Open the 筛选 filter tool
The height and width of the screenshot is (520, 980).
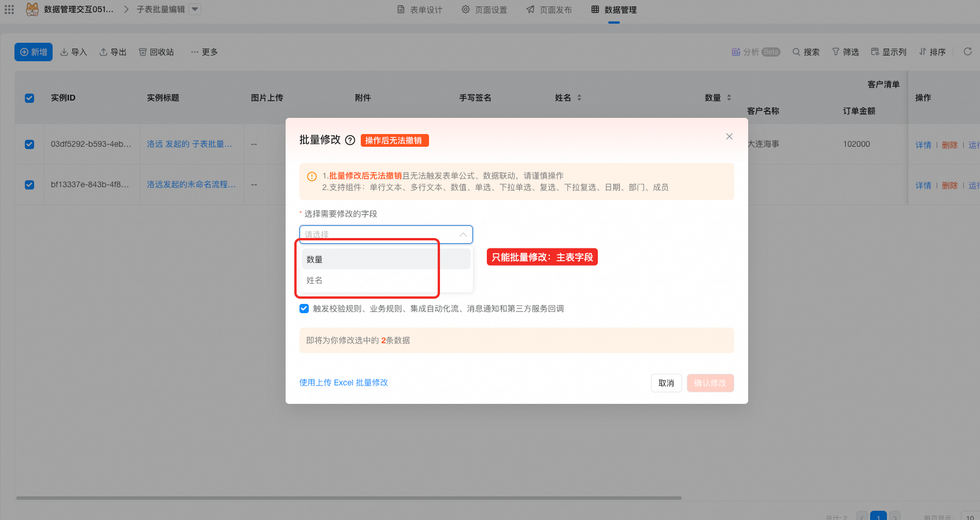click(x=845, y=52)
